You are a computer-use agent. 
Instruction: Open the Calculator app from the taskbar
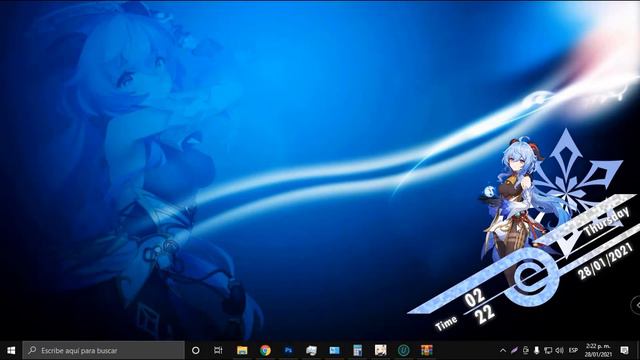pyautogui.click(x=358, y=350)
